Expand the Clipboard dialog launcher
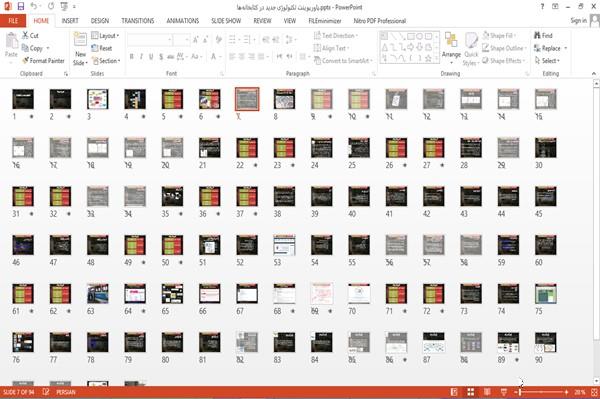This screenshot has width=600, height=399. tap(66, 73)
